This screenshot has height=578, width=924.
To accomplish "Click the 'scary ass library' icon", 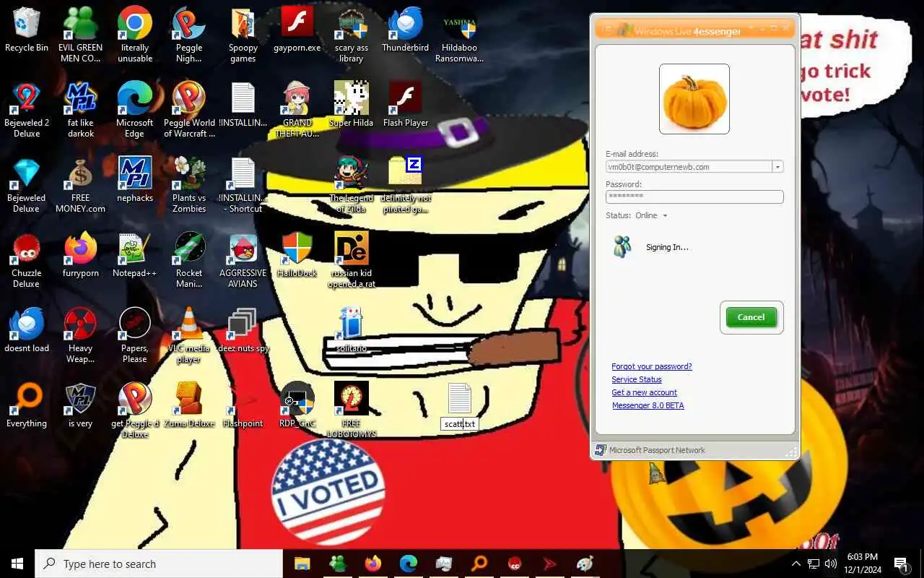I will (x=352, y=34).
